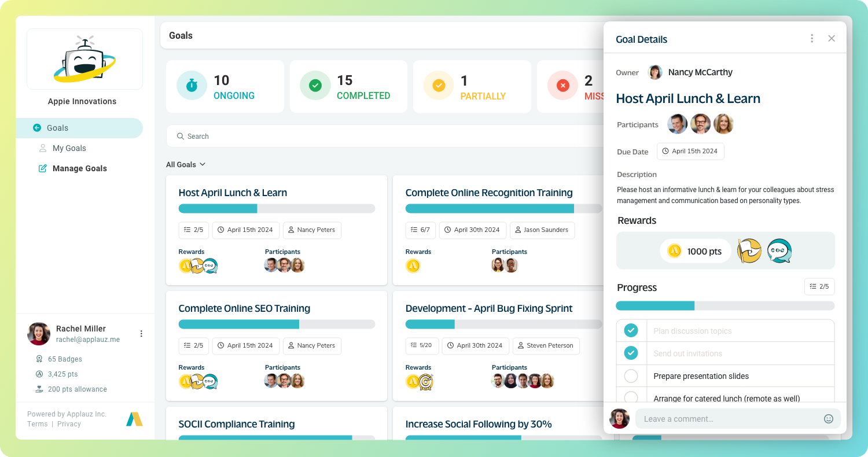Click the target reward badge on Bug Fixing Sprint

click(x=426, y=381)
